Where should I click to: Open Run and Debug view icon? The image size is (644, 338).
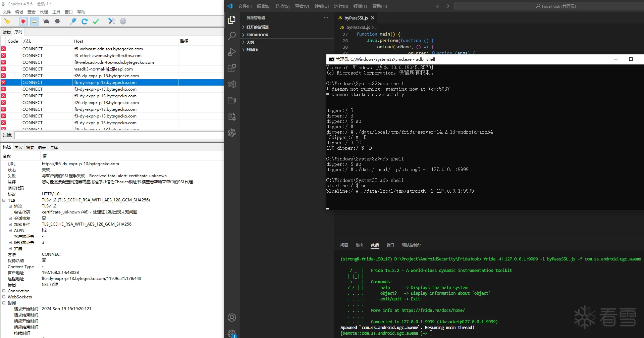(232, 52)
